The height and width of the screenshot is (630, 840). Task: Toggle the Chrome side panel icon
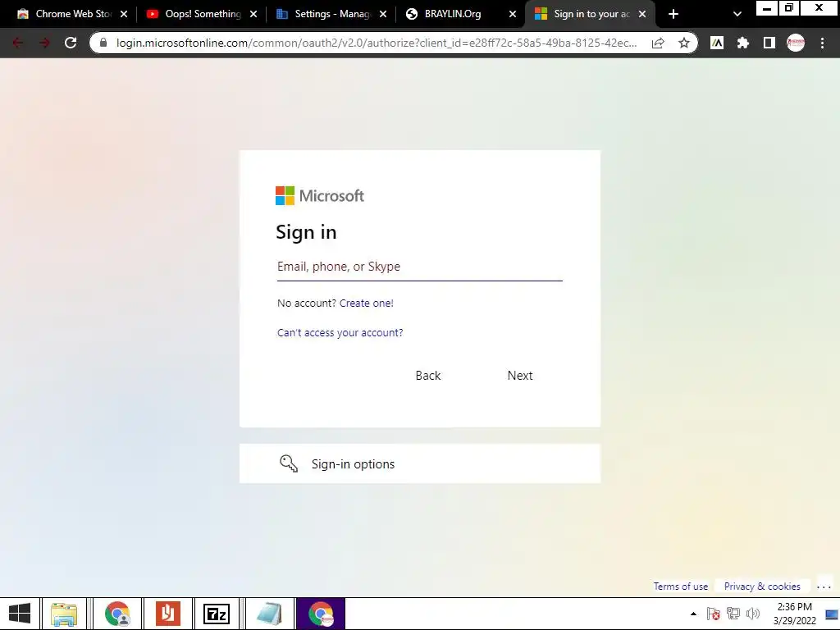coord(769,43)
